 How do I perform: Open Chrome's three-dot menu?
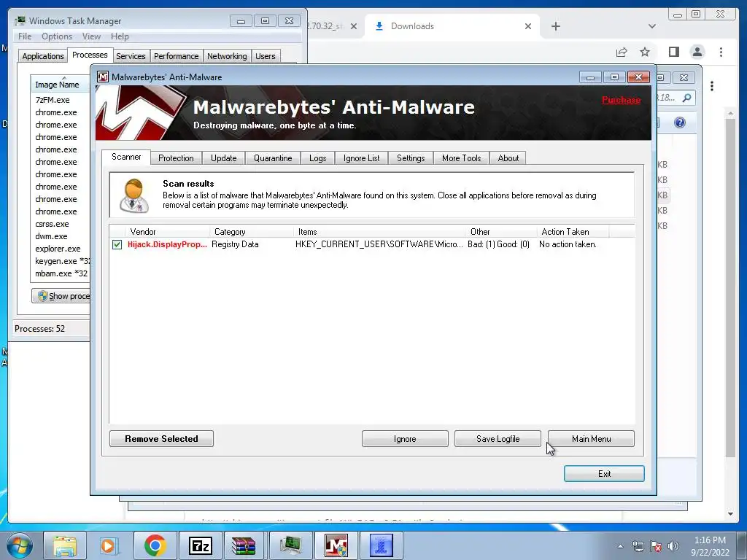pos(721,52)
